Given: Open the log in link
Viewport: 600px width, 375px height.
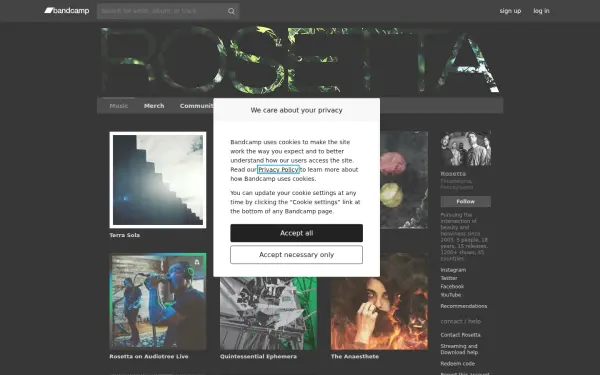Looking at the screenshot, I should coord(541,11).
